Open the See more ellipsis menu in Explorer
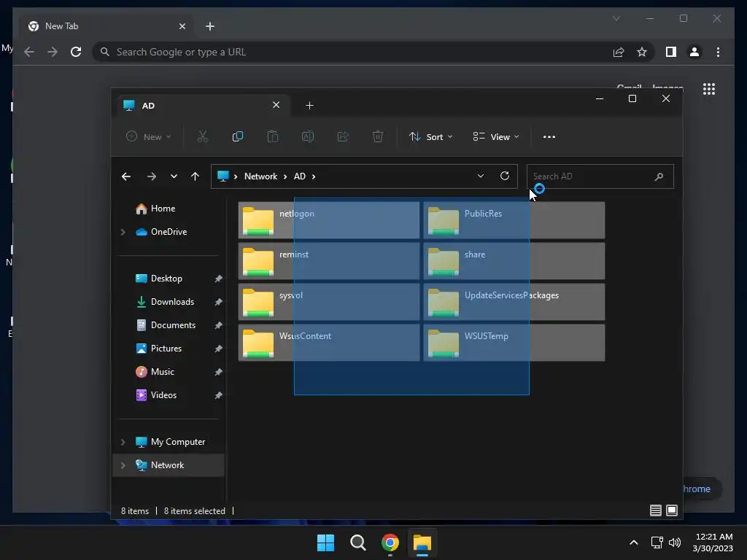Image resolution: width=747 pixels, height=560 pixels. pos(549,137)
